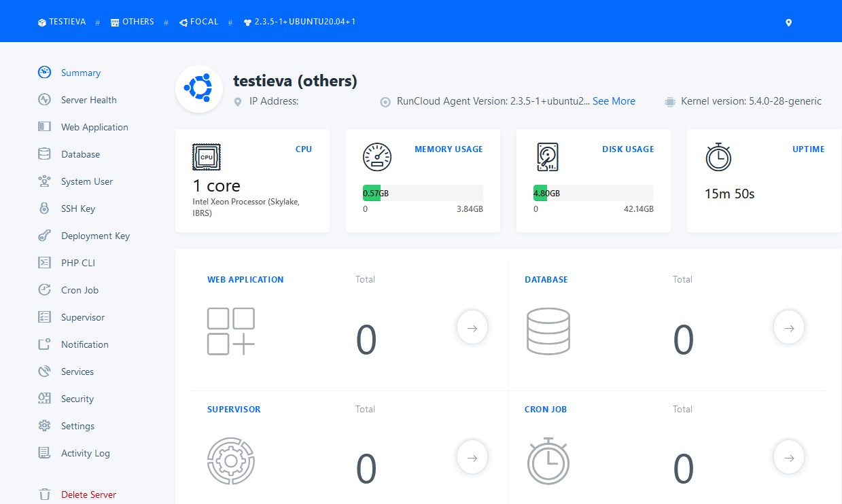The width and height of the screenshot is (842, 504).
Task: Click the Ubuntu logo avatar
Action: [x=199, y=89]
